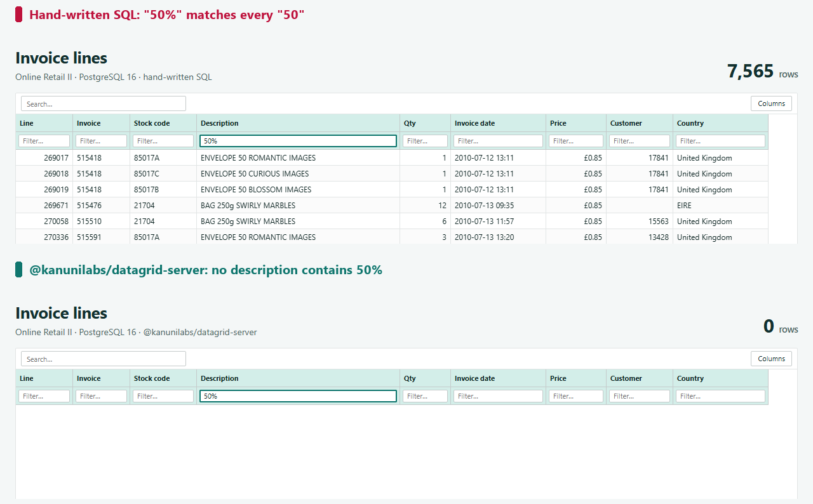The height and width of the screenshot is (504, 813).
Task: Focus the Line filter in hand-written SQL grid
Action: click(44, 141)
